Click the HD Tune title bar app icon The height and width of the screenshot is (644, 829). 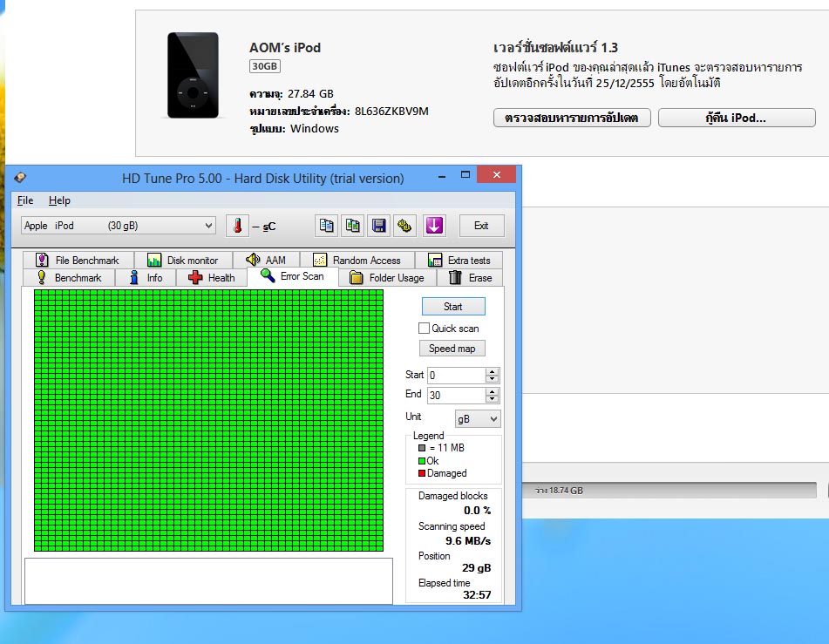click(20, 178)
